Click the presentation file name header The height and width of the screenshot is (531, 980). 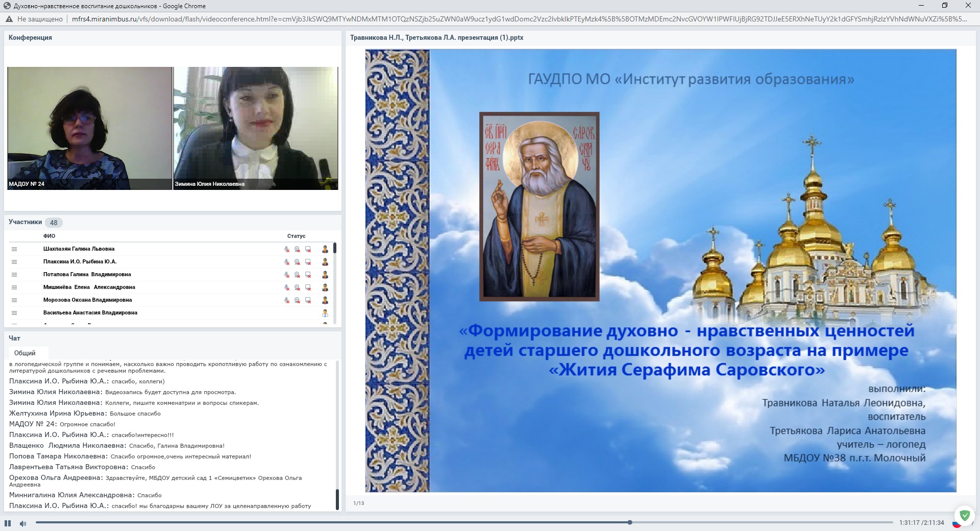(x=436, y=37)
